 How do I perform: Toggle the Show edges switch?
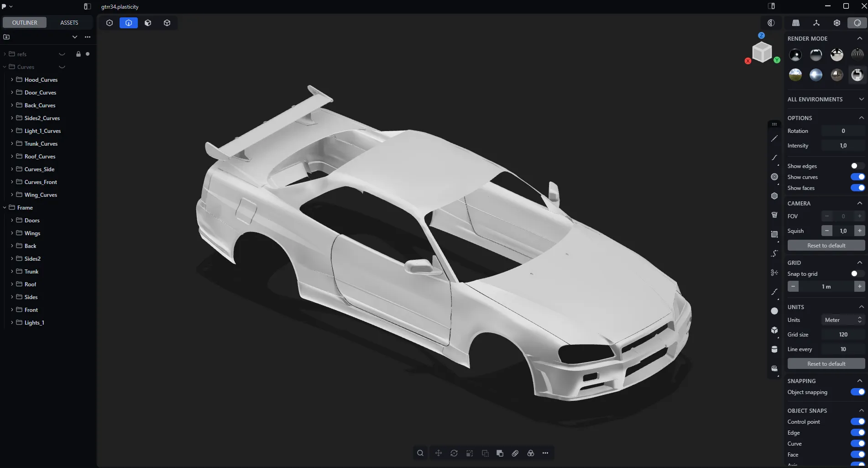[858, 166]
